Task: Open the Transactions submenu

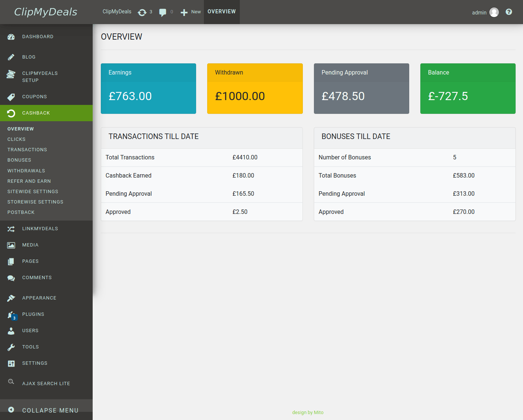Action: [27, 150]
